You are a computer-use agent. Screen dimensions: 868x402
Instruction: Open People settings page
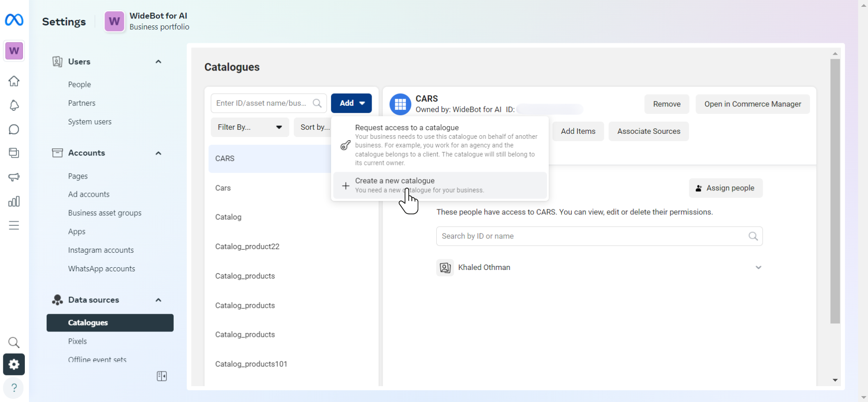point(80,85)
